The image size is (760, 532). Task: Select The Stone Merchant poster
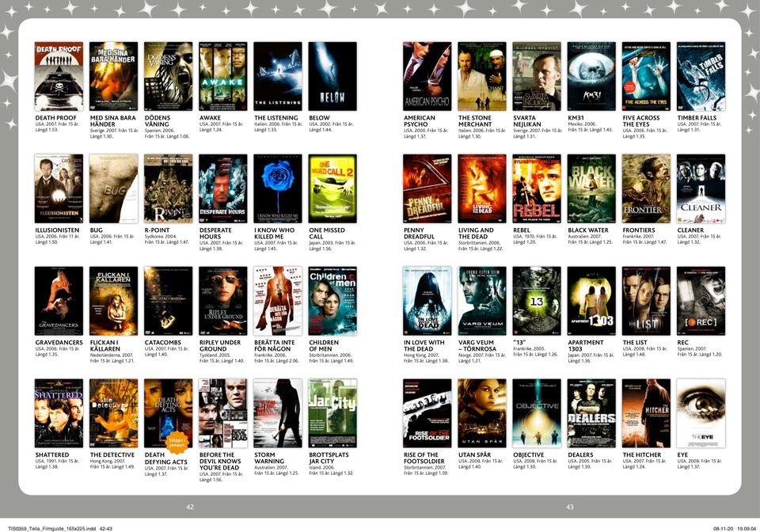point(482,76)
